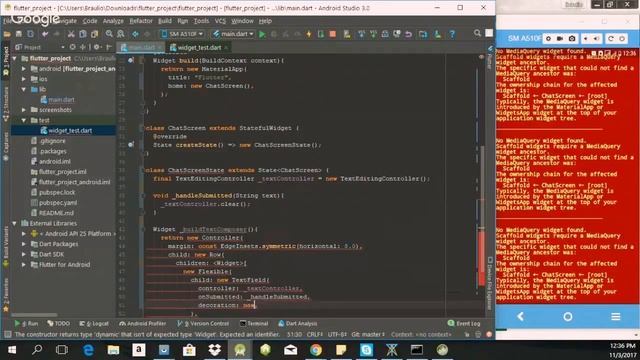The image size is (640, 360).
Task: Click the red Stop icon in the toolbar
Action: (333, 34)
